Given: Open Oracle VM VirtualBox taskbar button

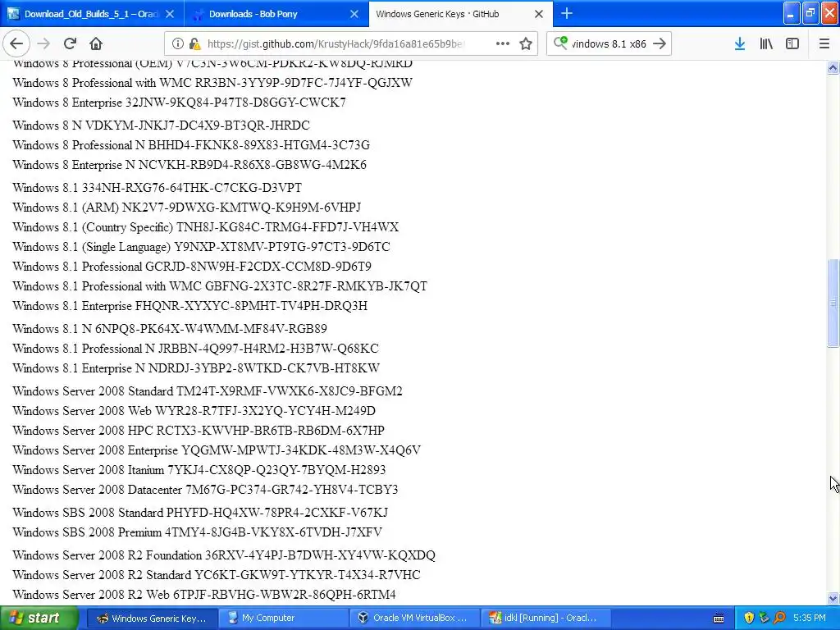Looking at the screenshot, I should [x=415, y=619].
